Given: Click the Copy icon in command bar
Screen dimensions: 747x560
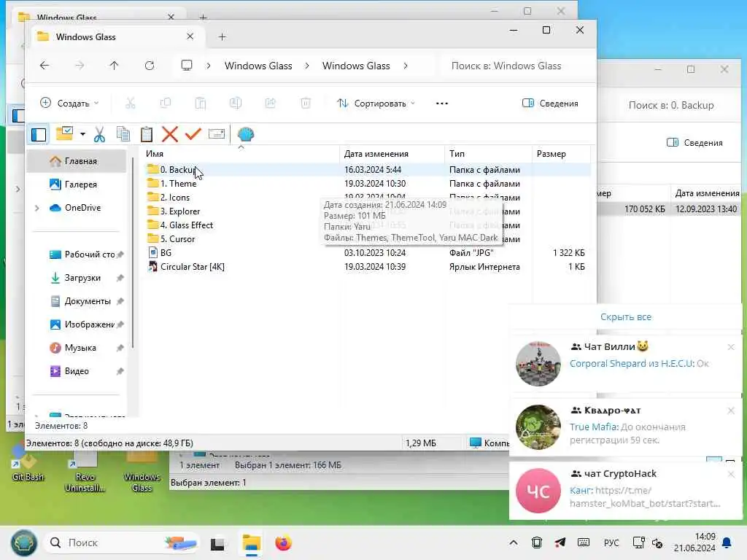Looking at the screenshot, I should 166,104.
